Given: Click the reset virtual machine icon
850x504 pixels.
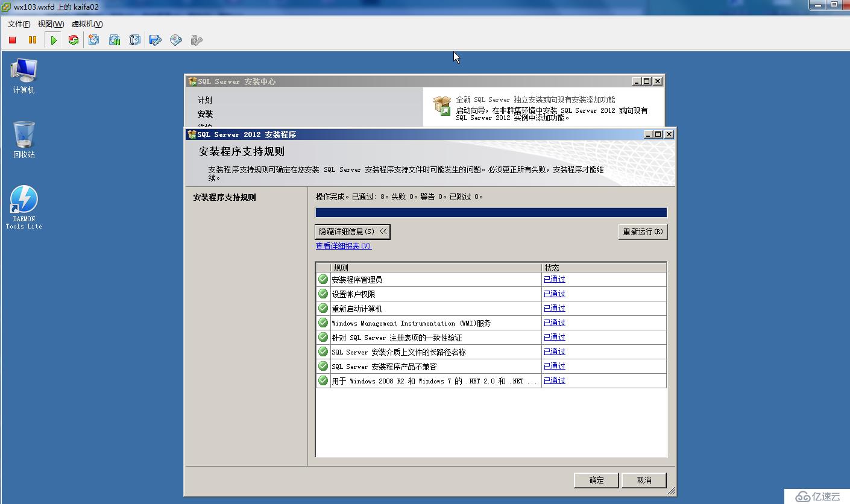Looking at the screenshot, I should pyautogui.click(x=74, y=40).
